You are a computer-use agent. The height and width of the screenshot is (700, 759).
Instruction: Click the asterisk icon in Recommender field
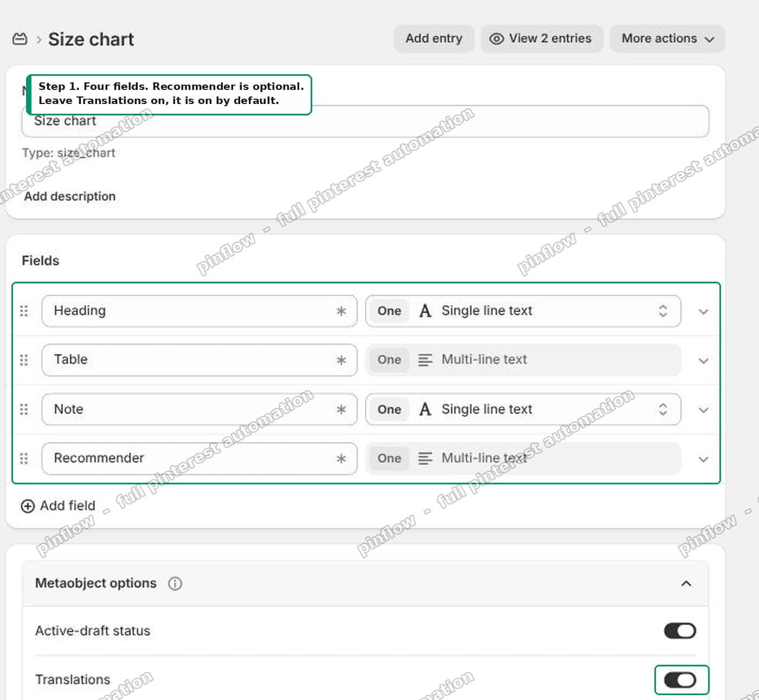coord(341,458)
